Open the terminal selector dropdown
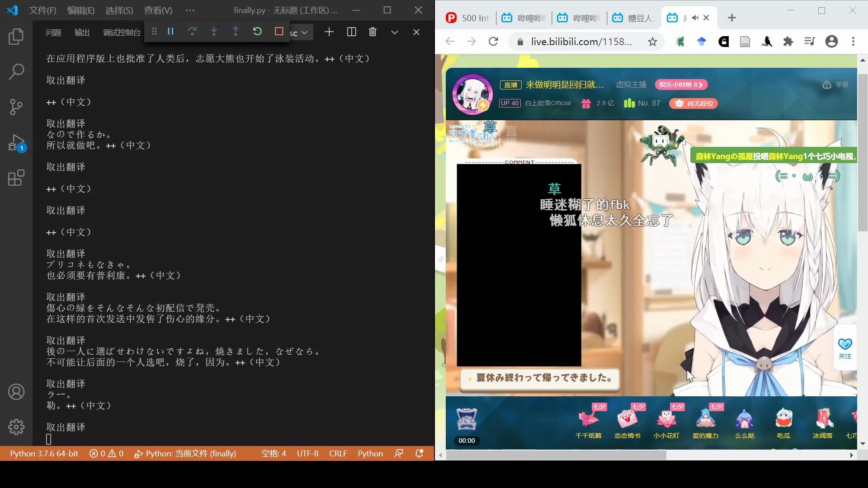Image resolution: width=868 pixels, height=488 pixels. point(301,33)
